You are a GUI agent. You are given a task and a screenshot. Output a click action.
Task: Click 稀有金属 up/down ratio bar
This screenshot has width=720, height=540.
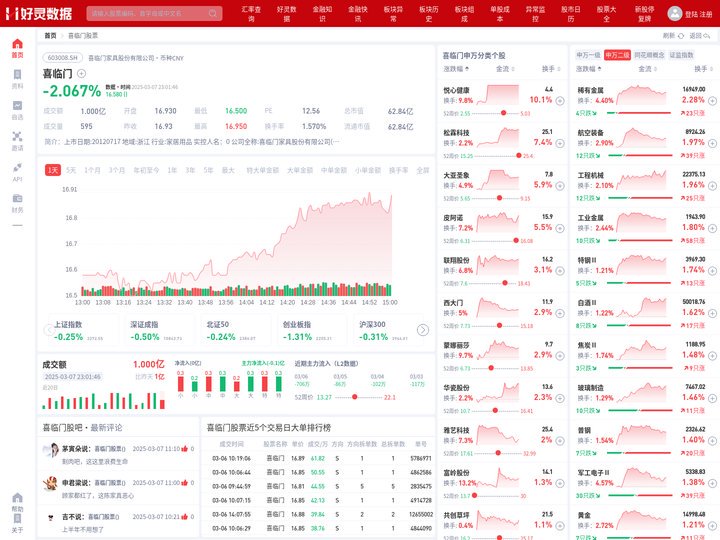point(639,113)
